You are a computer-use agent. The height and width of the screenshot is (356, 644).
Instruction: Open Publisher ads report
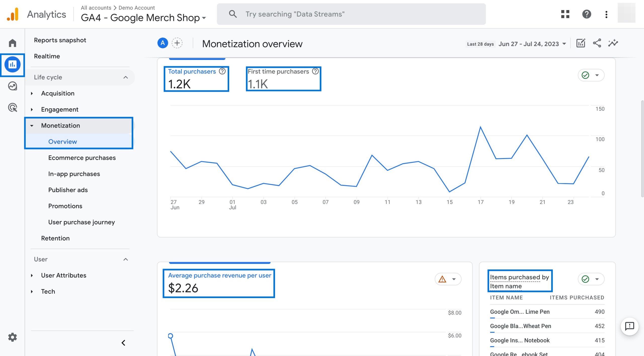pos(68,190)
